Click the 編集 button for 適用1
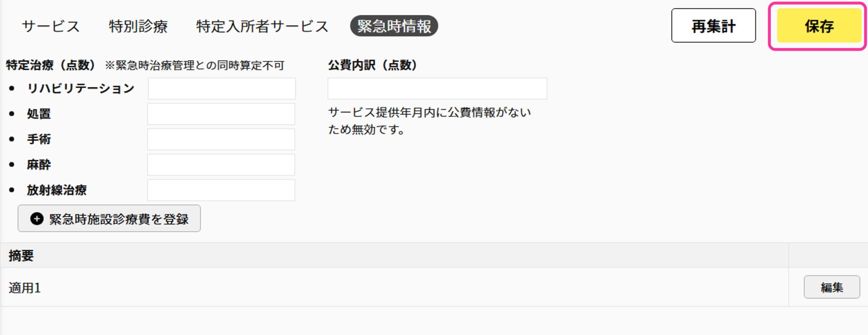Screen dimensions: 868x335 831,287
